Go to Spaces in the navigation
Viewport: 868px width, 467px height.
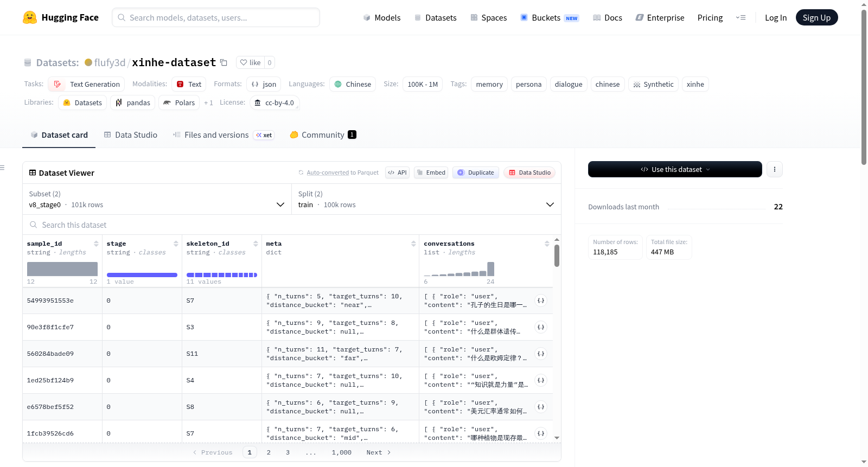pyautogui.click(x=489, y=17)
